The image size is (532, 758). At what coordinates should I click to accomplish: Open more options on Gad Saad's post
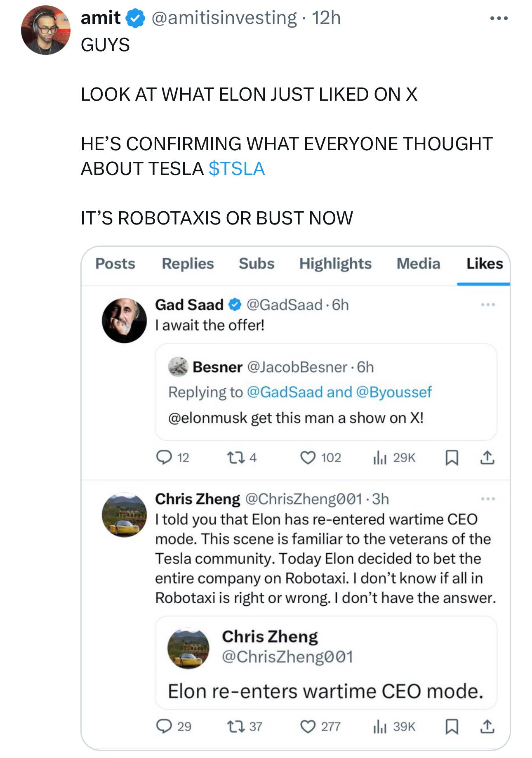point(487,305)
